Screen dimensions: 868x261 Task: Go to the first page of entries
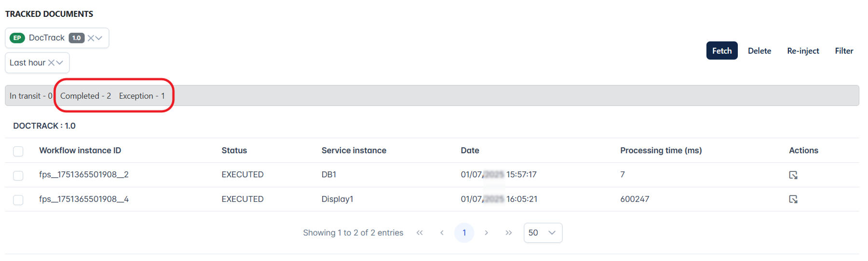coord(420,233)
